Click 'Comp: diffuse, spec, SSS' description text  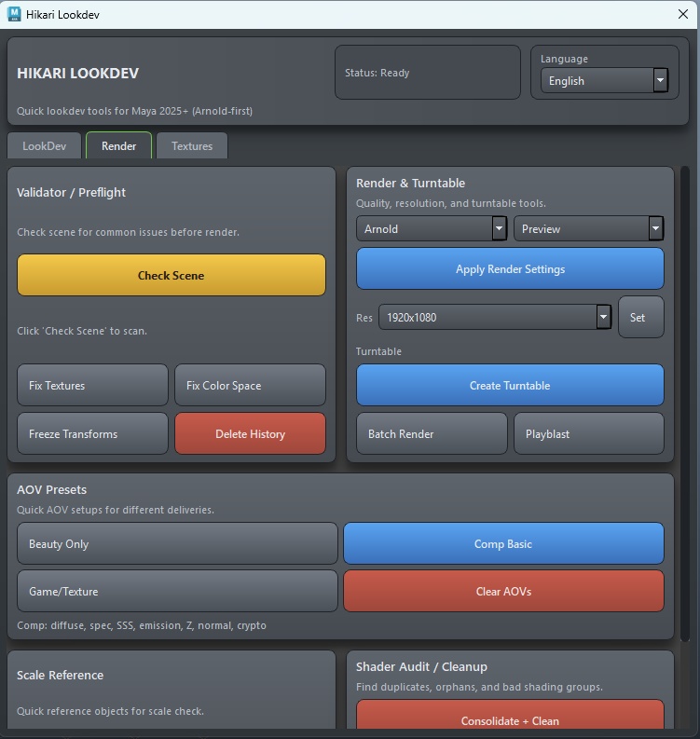[x=142, y=625]
